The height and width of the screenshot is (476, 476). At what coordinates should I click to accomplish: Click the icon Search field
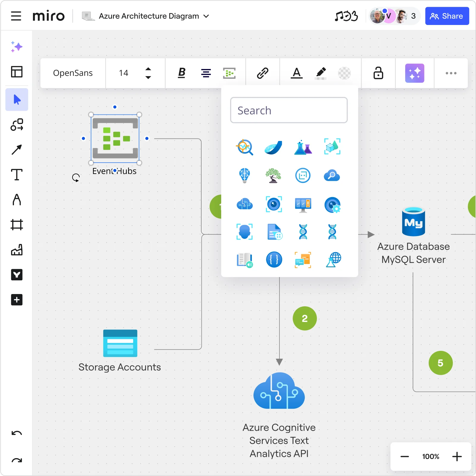[x=289, y=110]
